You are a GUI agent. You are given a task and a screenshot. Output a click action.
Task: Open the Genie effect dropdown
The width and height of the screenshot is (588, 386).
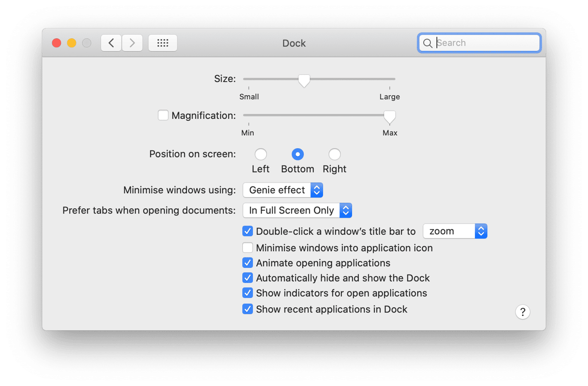[x=283, y=190]
